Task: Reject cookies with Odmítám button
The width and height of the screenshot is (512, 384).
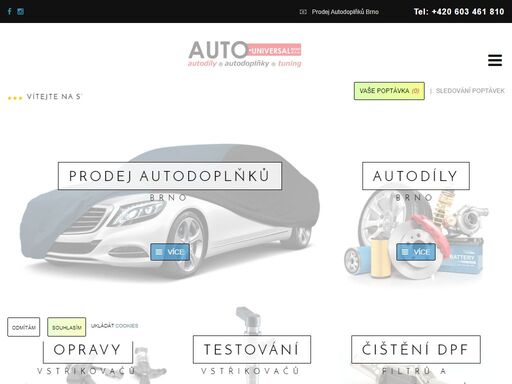Action: click(24, 327)
